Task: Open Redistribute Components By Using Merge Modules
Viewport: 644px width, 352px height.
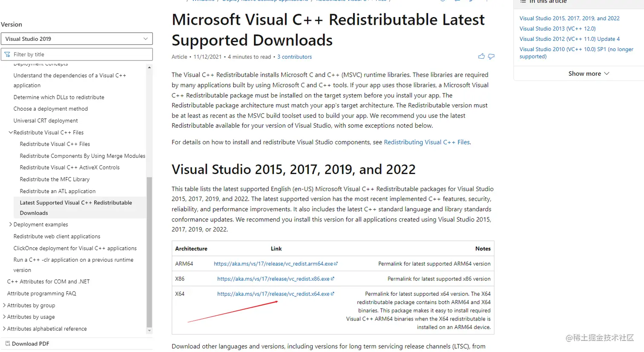Action: coord(83,156)
